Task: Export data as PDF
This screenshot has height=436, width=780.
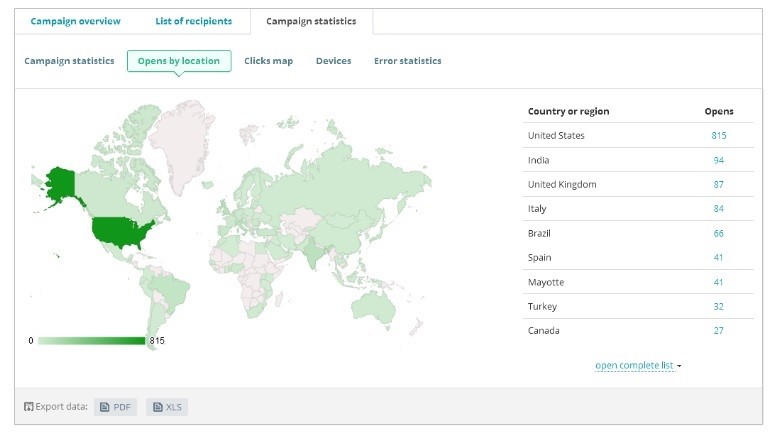Action: click(115, 407)
